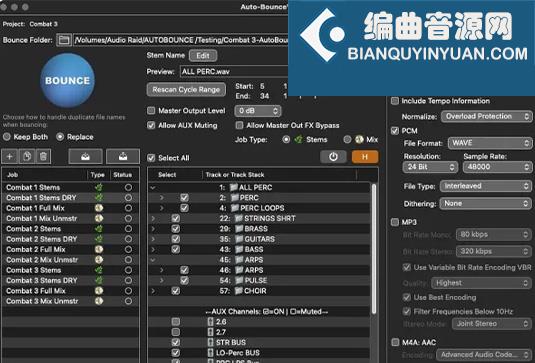Open Interleaved file type dropdown
This screenshot has width=535, height=363.
[486, 186]
